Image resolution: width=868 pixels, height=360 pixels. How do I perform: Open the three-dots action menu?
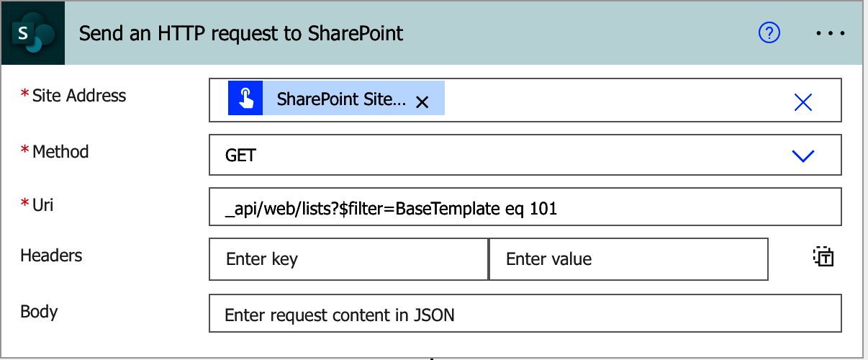[829, 33]
